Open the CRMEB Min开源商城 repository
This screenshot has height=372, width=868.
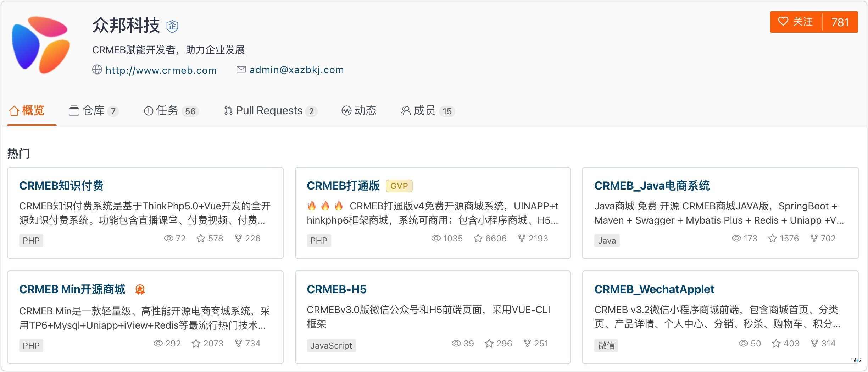coord(72,289)
